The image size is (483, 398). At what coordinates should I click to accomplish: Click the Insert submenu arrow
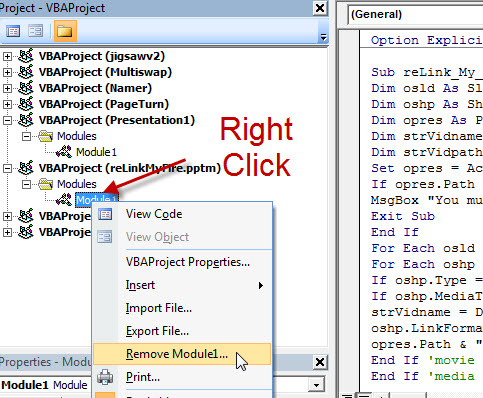(261, 286)
